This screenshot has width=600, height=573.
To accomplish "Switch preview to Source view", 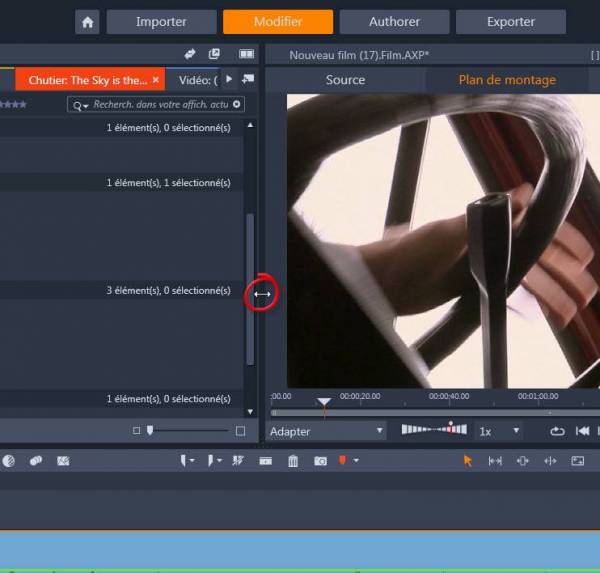I will (345, 80).
